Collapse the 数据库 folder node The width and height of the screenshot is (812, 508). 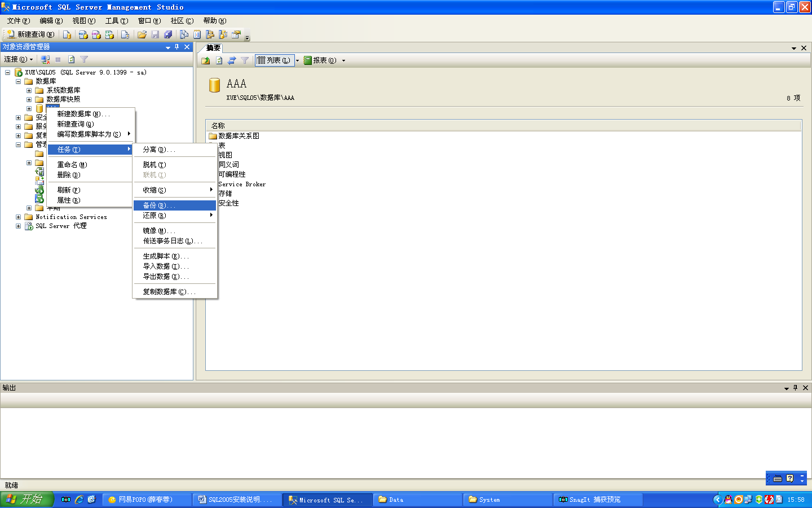[x=18, y=81]
